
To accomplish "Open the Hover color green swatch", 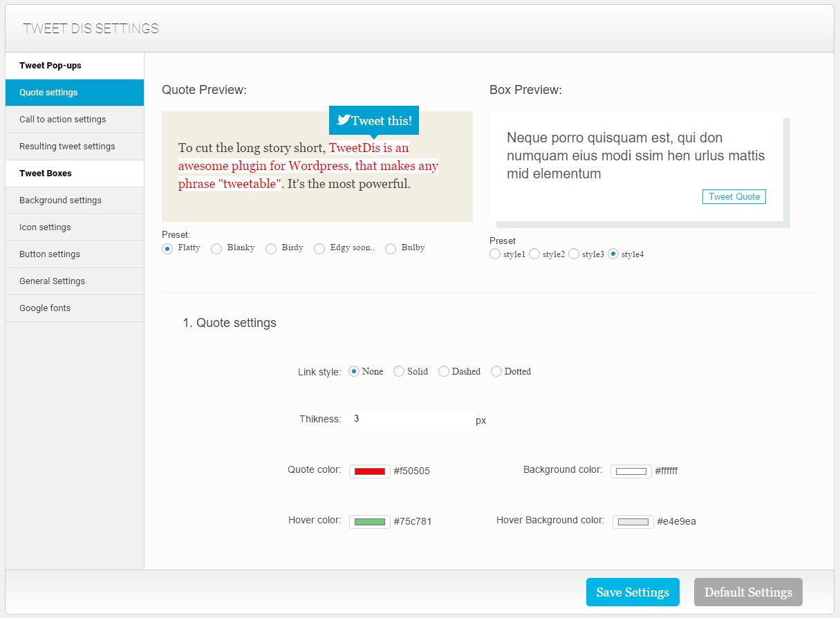I will [370, 522].
